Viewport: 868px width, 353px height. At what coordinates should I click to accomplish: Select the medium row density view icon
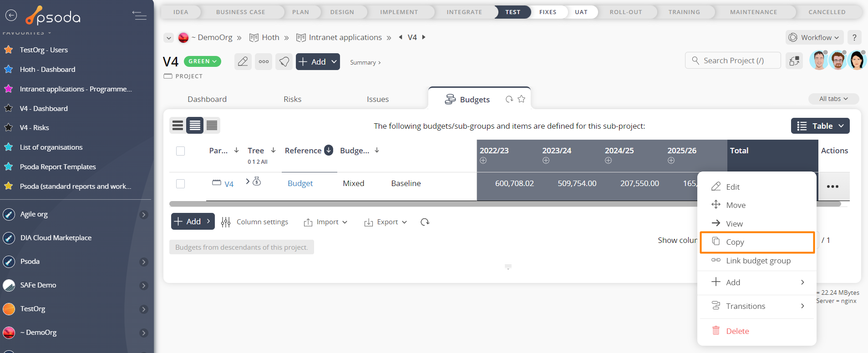coord(195,125)
